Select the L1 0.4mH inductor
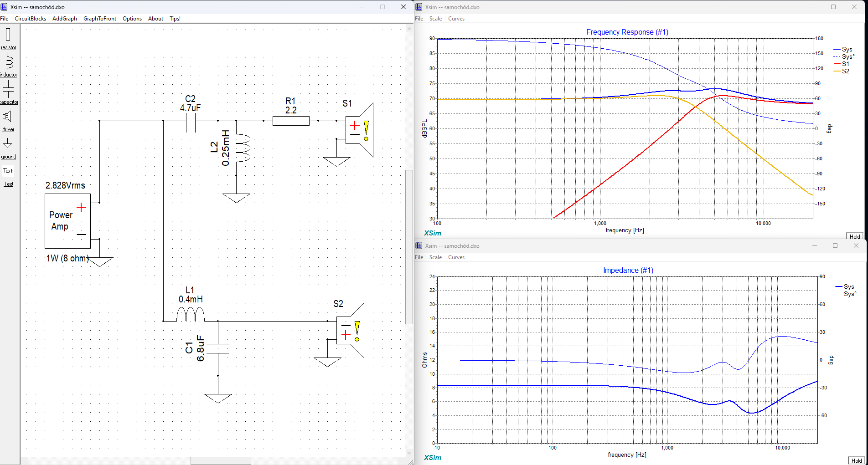Image resolution: width=868 pixels, height=465 pixels. pyautogui.click(x=191, y=314)
